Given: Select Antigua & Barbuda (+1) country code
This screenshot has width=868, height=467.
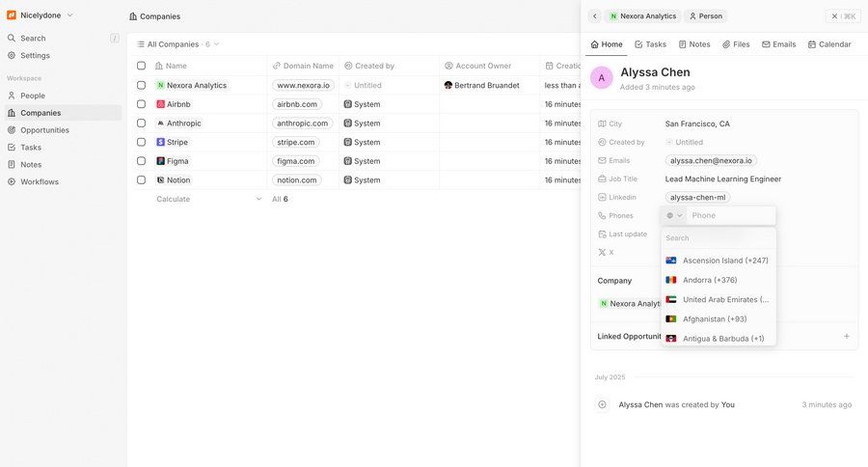Looking at the screenshot, I should tap(719, 339).
